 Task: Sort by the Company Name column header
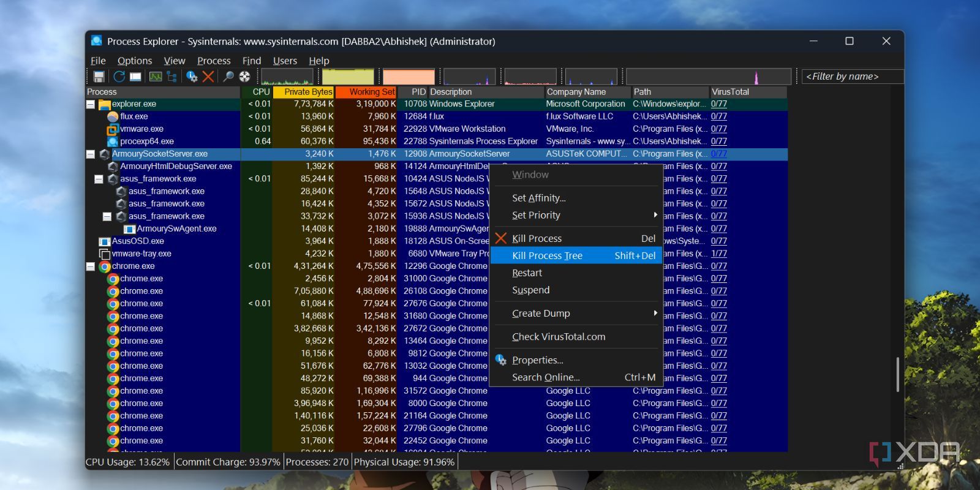click(x=587, y=92)
